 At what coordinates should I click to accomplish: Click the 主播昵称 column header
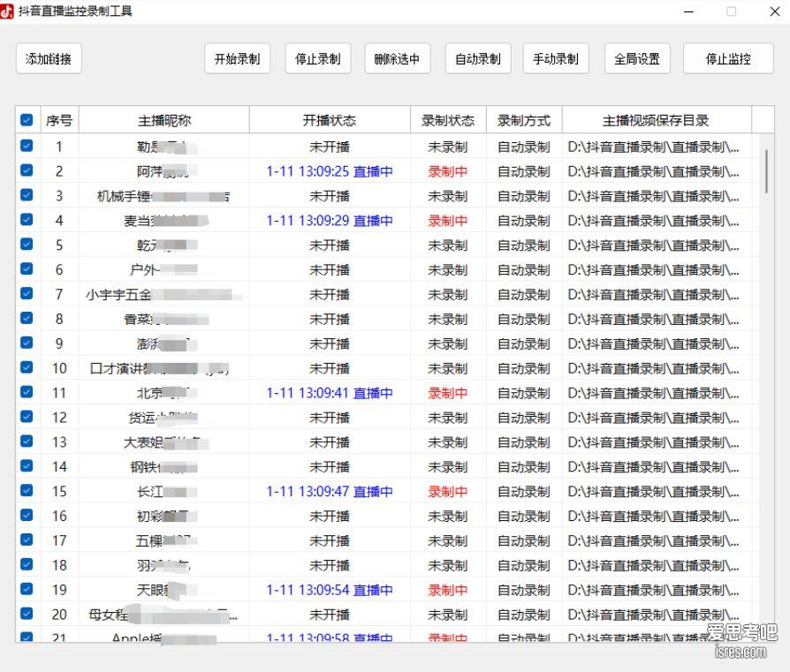[x=164, y=120]
